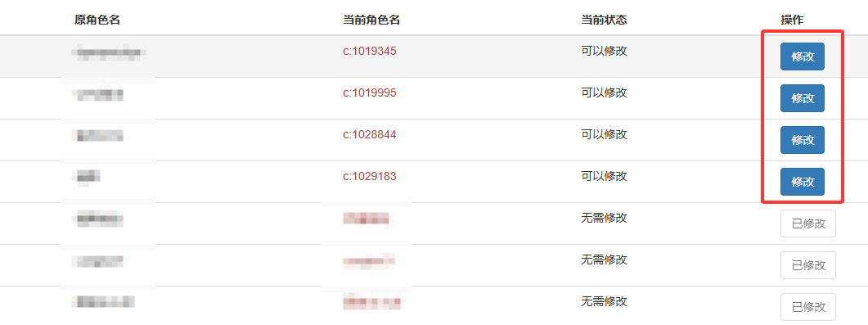Open the c:1019345 role name link
The image size is (868, 325).
[370, 51]
